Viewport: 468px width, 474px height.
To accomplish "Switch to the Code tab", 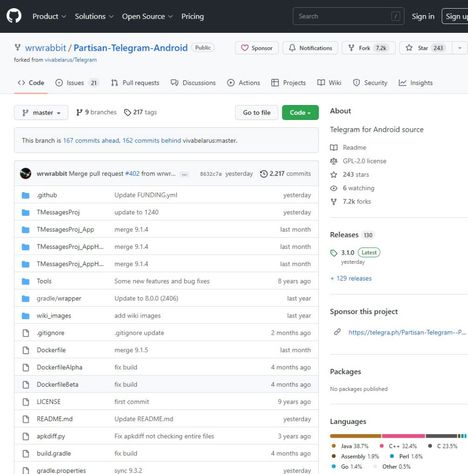I will [31, 83].
